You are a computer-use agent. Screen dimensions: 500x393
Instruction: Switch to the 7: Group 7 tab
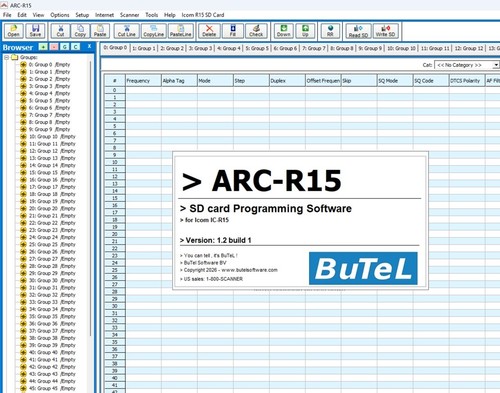(314, 48)
